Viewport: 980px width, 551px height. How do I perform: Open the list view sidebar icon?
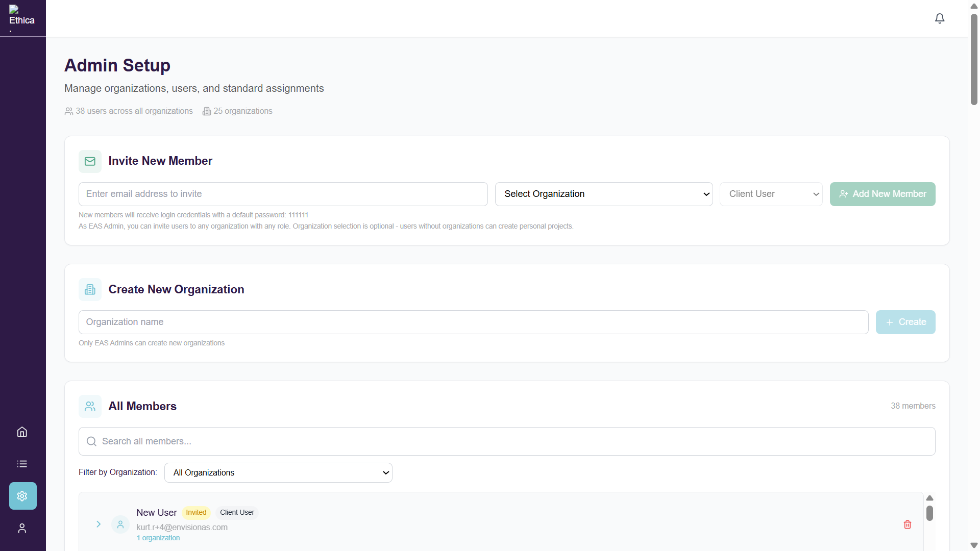22,464
